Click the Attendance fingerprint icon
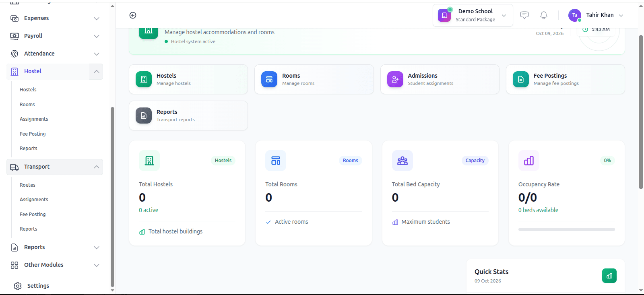Image resolution: width=644 pixels, height=295 pixels. pos(14,54)
